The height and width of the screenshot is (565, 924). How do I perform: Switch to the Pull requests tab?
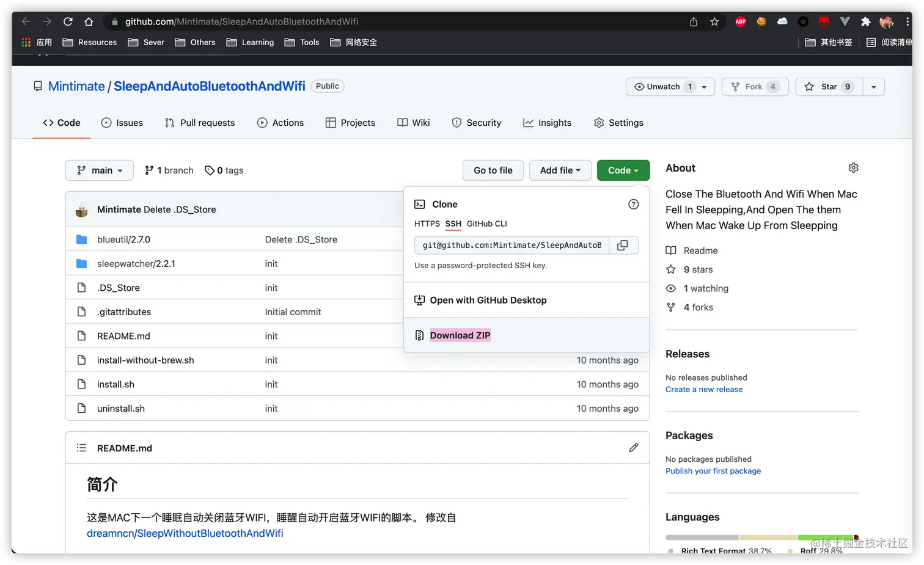click(200, 123)
